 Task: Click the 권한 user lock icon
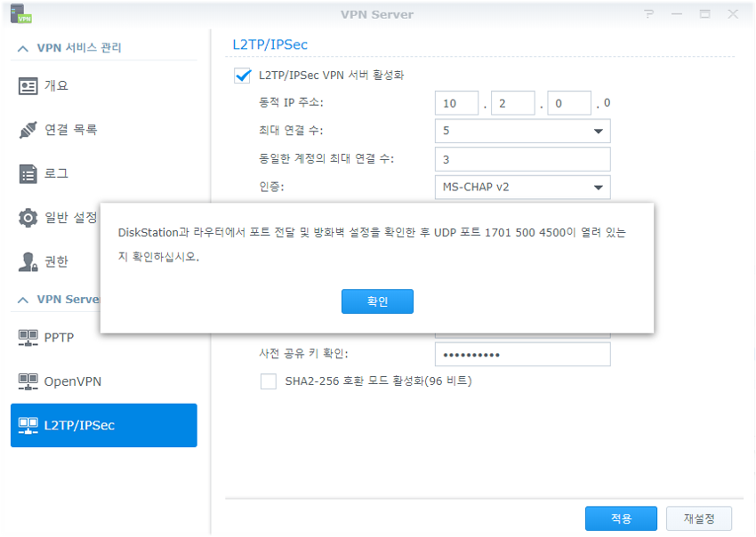28,261
